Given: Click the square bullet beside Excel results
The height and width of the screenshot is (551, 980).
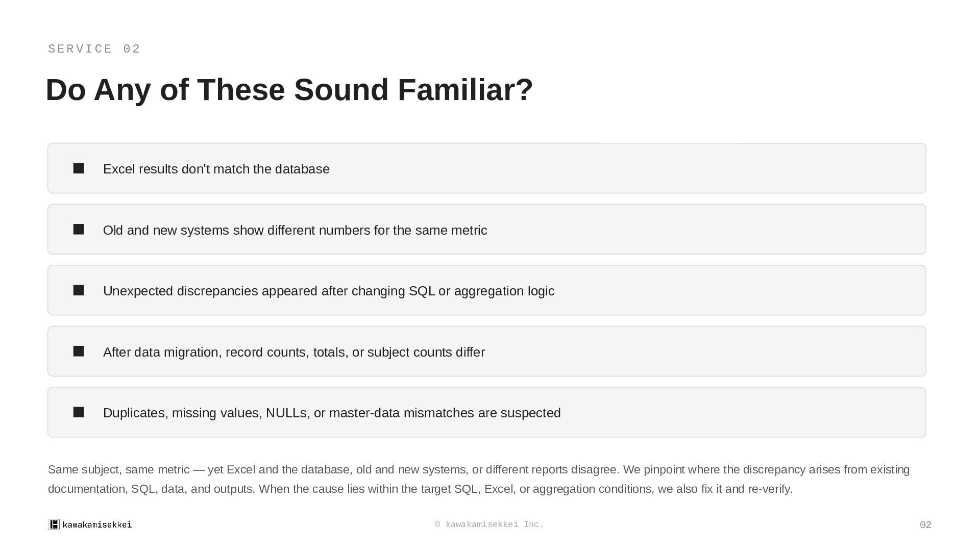Looking at the screenshot, I should tap(79, 168).
